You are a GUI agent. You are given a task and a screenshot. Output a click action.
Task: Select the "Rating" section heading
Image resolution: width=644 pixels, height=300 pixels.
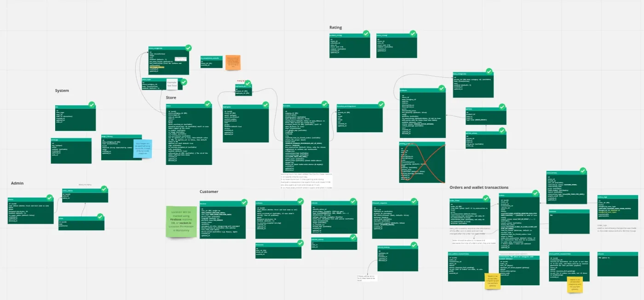pyautogui.click(x=336, y=28)
